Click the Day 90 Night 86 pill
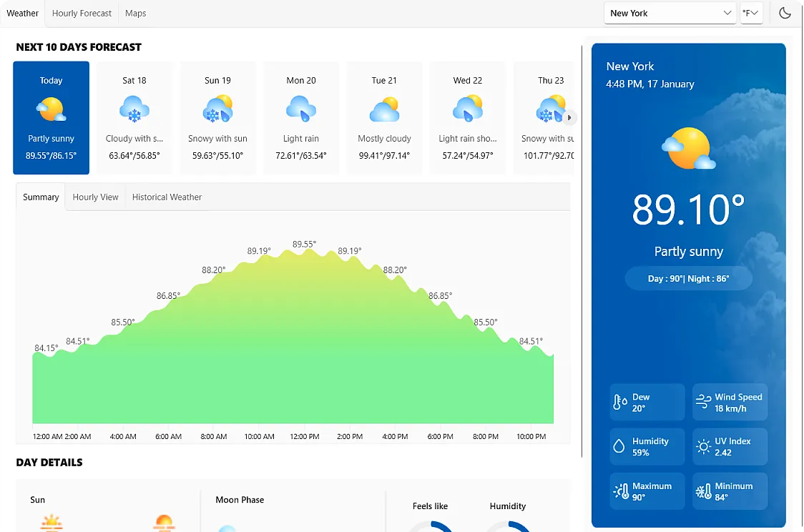Viewport: 804px width, 532px height. click(x=688, y=278)
